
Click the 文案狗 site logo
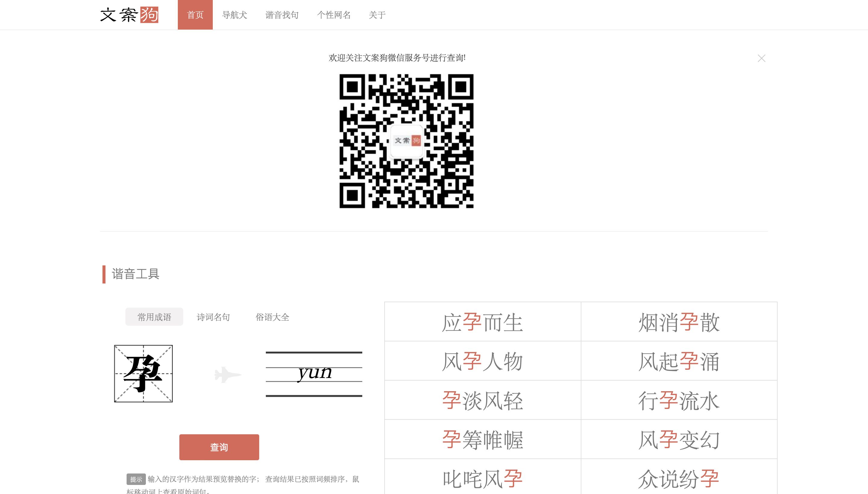(129, 15)
